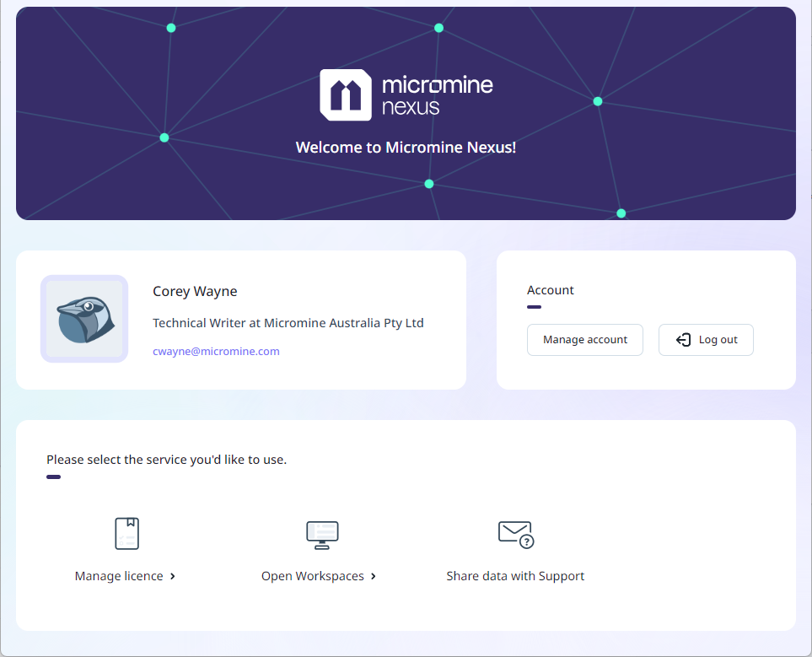Click the micromine nexus wordmark
The height and width of the screenshot is (657, 812).
438,94
